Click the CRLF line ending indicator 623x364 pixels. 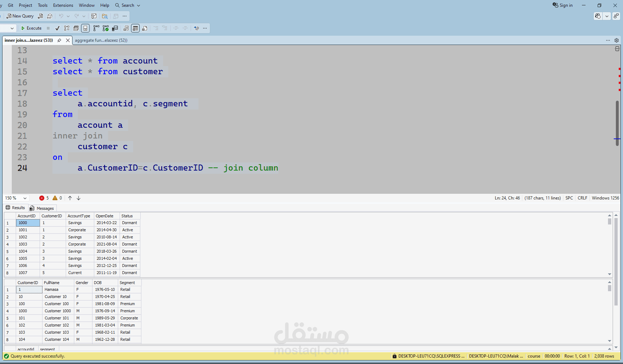582,198
